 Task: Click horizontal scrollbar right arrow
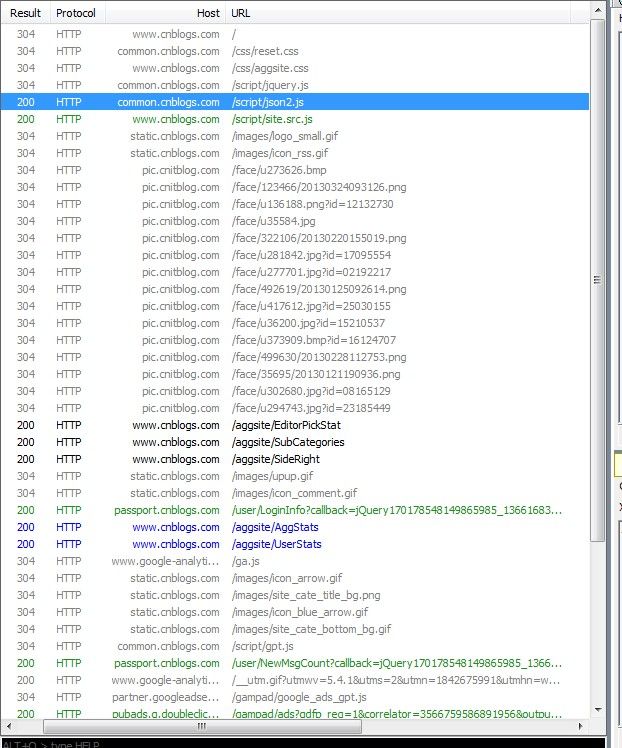[x=581, y=726]
